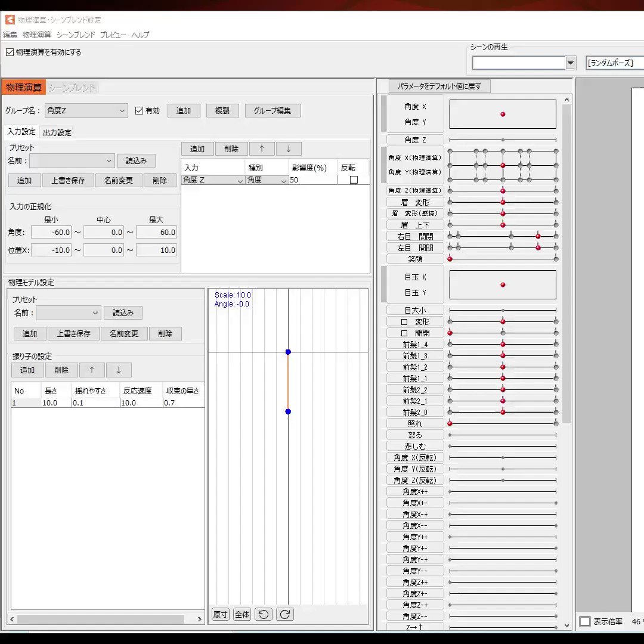Image resolution: width=644 pixels, height=644 pixels.
Task: Open the シーンの再生 dropdown arrow
Action: (570, 63)
